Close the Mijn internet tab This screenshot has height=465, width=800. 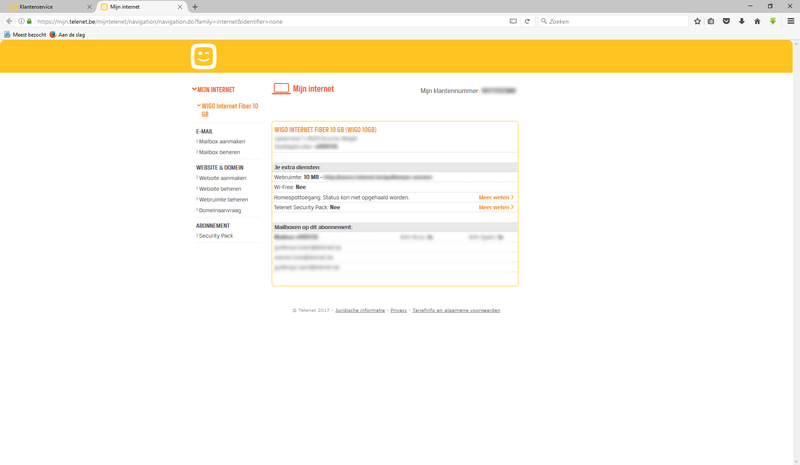point(180,7)
